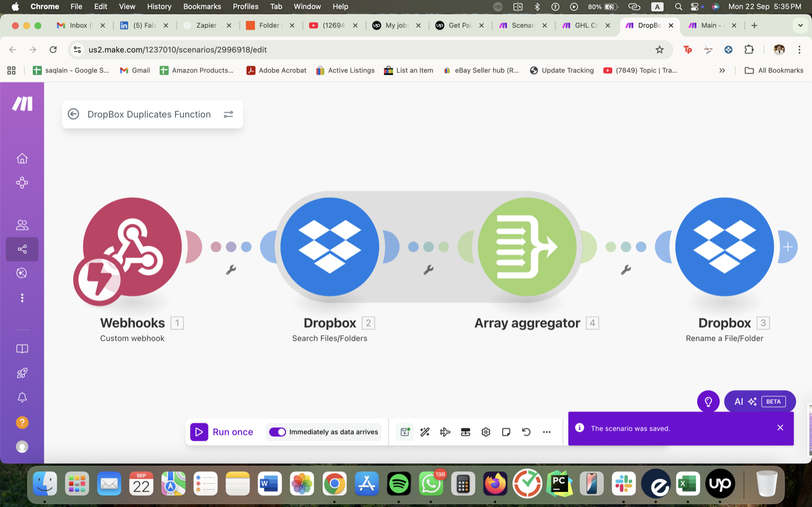Open PyCharm from the Dock
This screenshot has width=812, height=507.
pos(559,484)
